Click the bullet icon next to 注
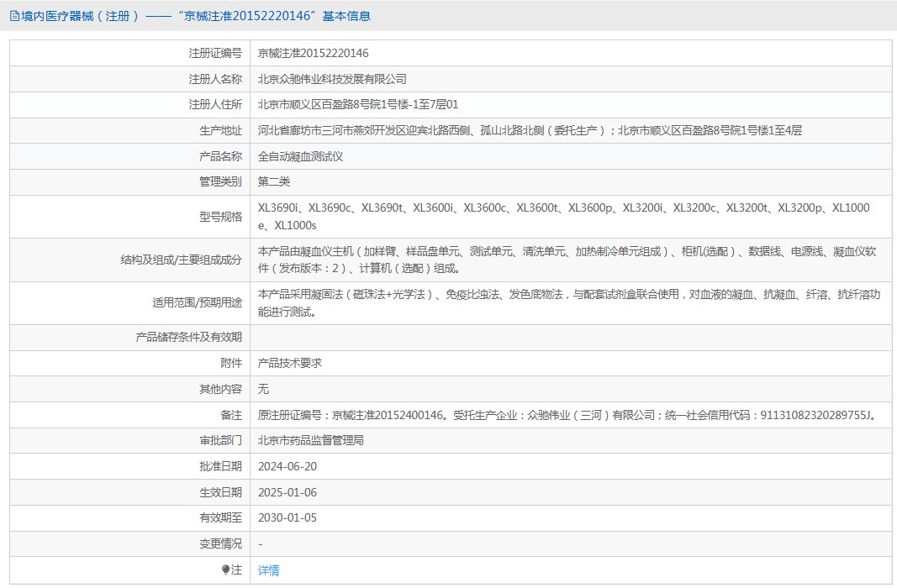897x588 pixels. click(x=226, y=570)
